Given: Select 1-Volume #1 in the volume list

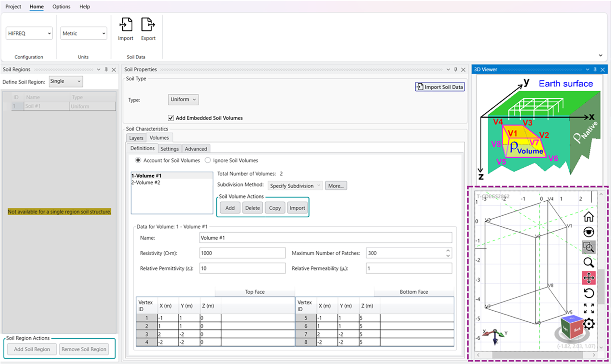Looking at the screenshot, I should tap(172, 176).
